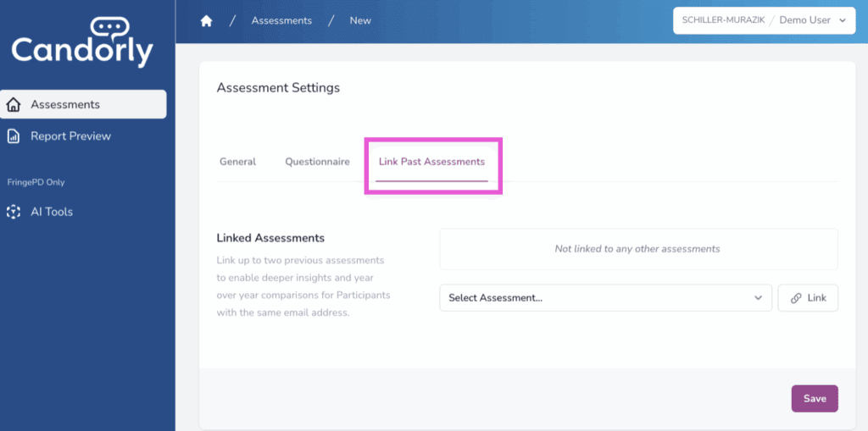This screenshot has height=431, width=868.
Task: Select Assessments in the sidebar menu
Action: tap(65, 105)
